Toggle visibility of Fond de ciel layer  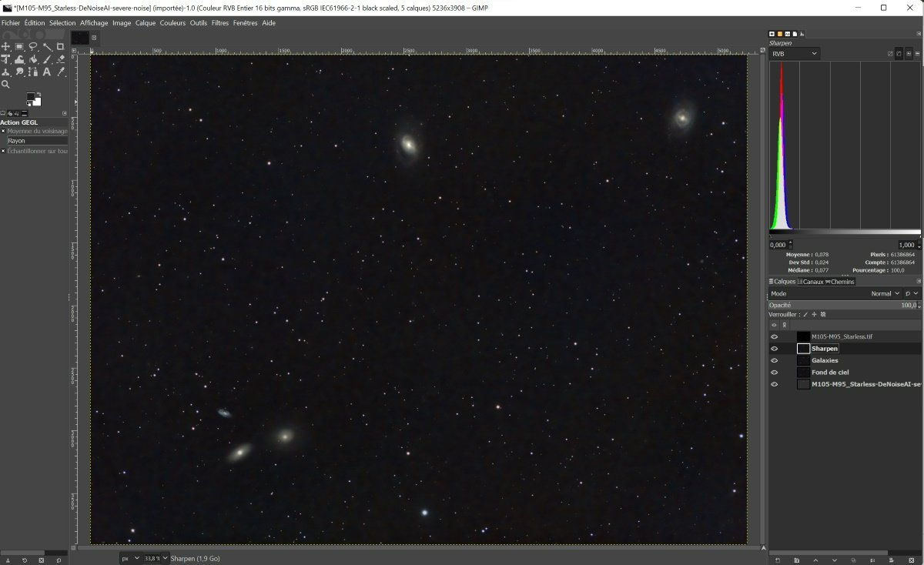775,372
